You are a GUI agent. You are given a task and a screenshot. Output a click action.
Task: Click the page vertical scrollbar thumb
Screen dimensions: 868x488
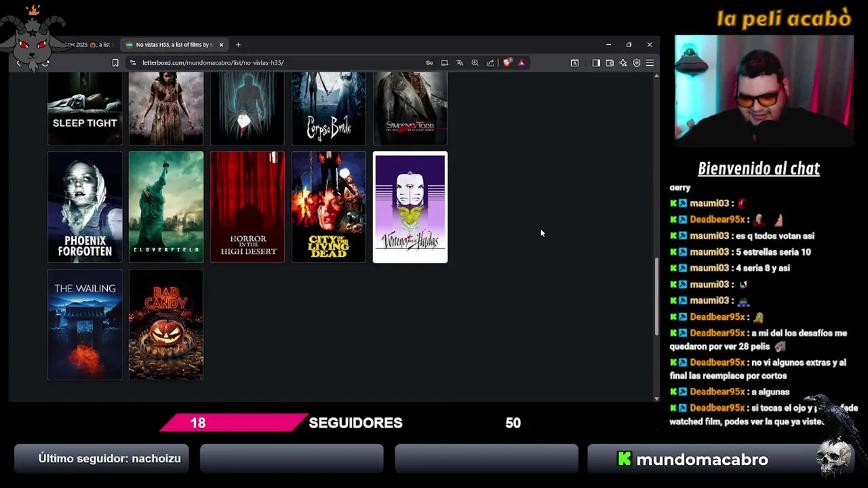(656, 296)
